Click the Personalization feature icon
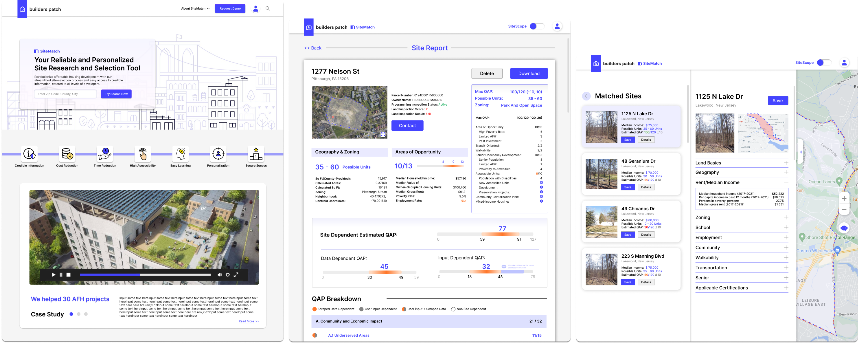The image size is (868, 348). [x=218, y=154]
